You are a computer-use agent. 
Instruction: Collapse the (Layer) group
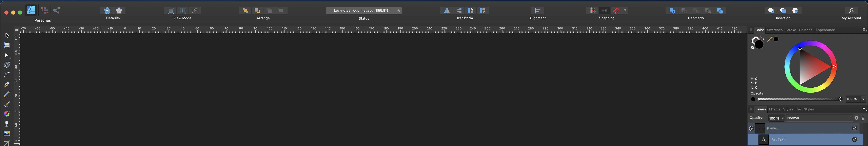[752, 129]
